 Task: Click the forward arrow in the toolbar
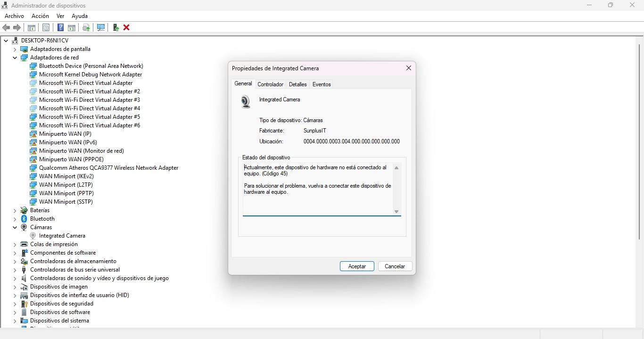point(17,27)
